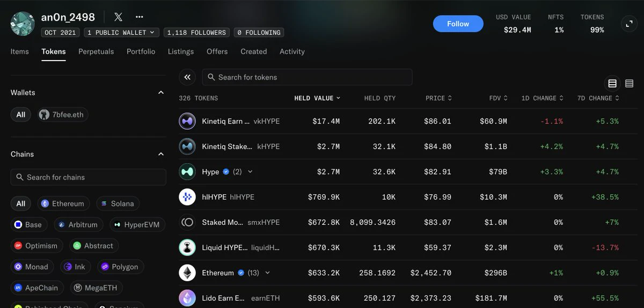This screenshot has width=644, height=308.
Task: Filter by the Abstract chain chip
Action: pyautogui.click(x=93, y=246)
